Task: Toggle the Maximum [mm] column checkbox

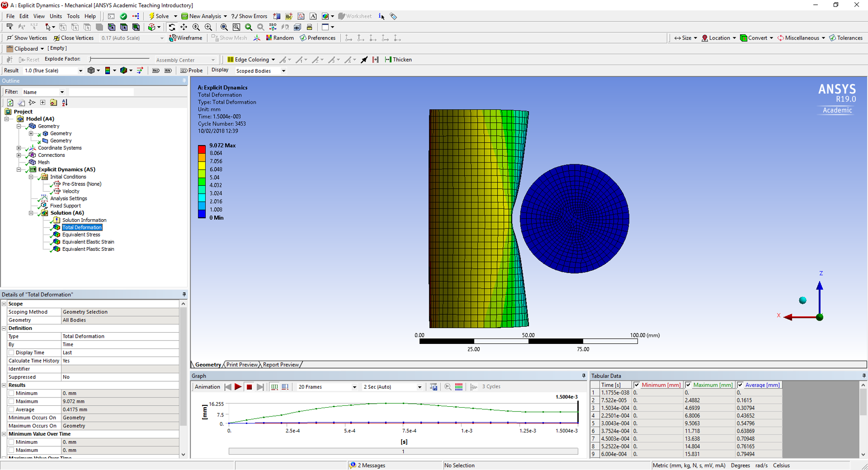Action: coord(688,385)
